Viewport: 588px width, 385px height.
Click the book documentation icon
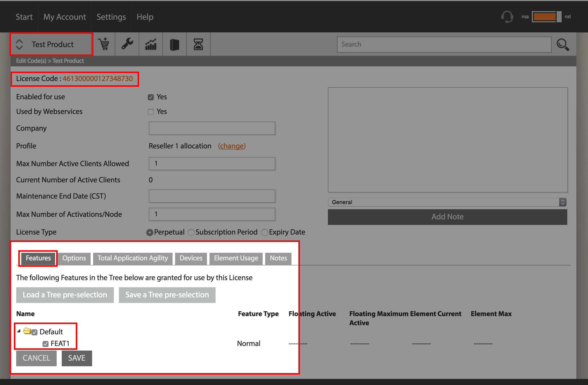tap(175, 44)
